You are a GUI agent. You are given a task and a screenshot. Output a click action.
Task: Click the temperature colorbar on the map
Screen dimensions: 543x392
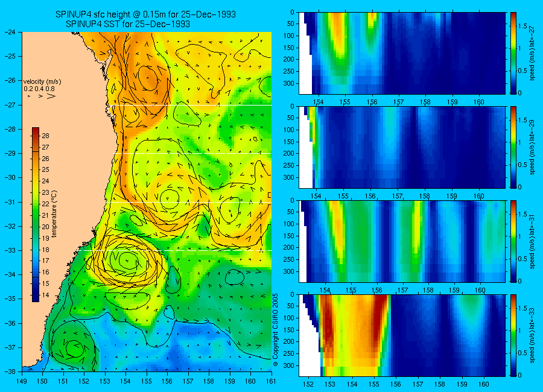tap(36, 215)
